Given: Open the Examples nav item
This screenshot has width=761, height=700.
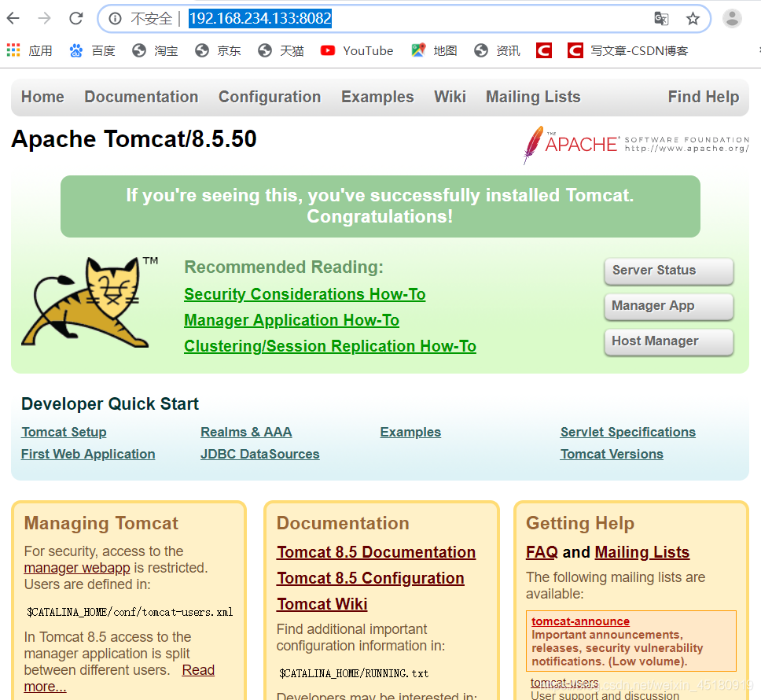Looking at the screenshot, I should pos(377,97).
